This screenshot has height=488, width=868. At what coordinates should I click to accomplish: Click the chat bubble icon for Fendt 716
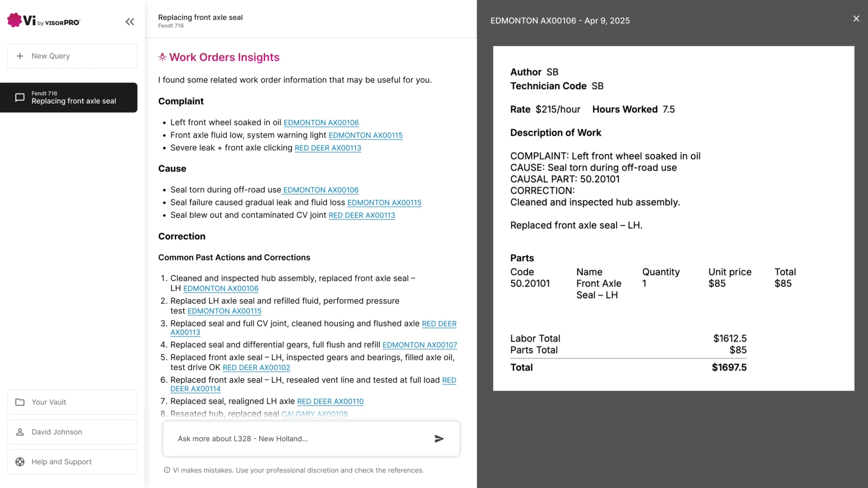(20, 98)
